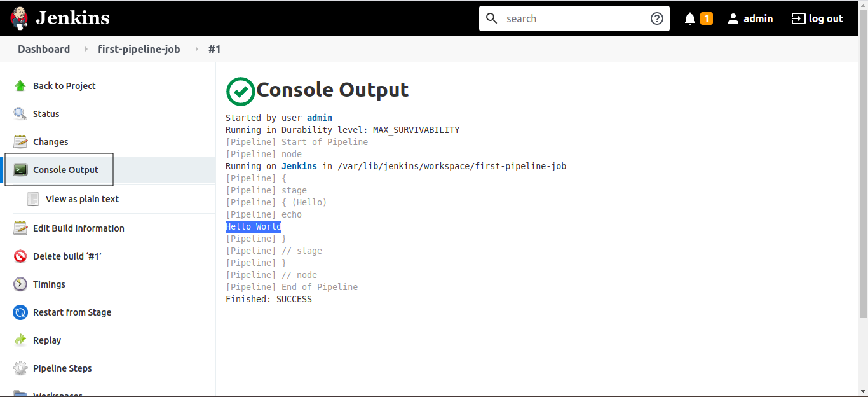
Task: Click the notepad Changes icon
Action: pos(20,142)
